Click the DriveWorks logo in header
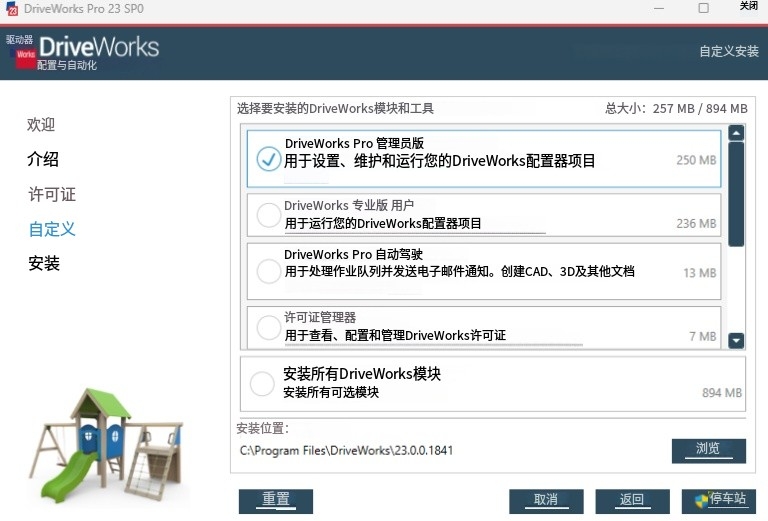Image resolution: width=768 pixels, height=521 pixels. (x=84, y=51)
